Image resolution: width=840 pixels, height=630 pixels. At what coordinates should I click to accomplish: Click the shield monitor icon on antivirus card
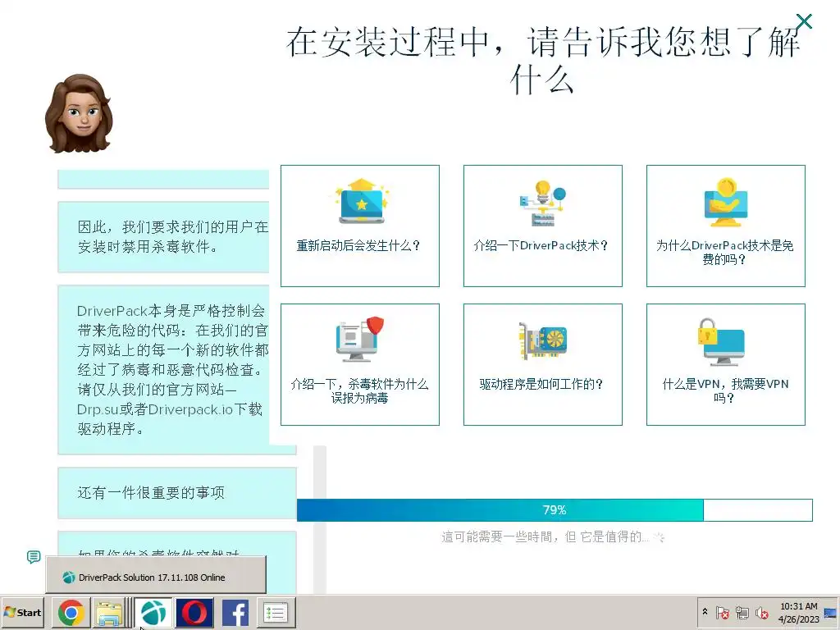[360, 339]
